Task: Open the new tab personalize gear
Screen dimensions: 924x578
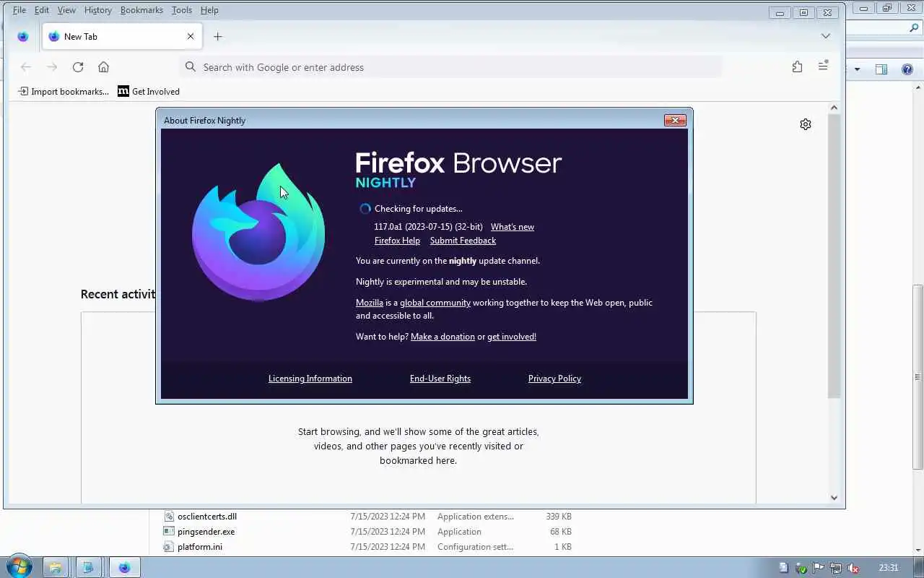Action: 806,124
